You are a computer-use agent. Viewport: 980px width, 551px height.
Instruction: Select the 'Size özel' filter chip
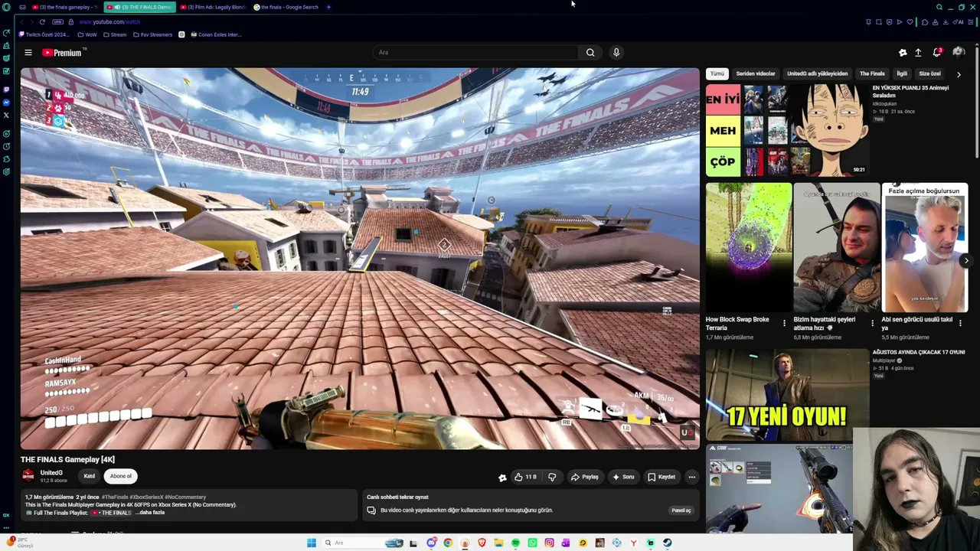tap(929, 73)
